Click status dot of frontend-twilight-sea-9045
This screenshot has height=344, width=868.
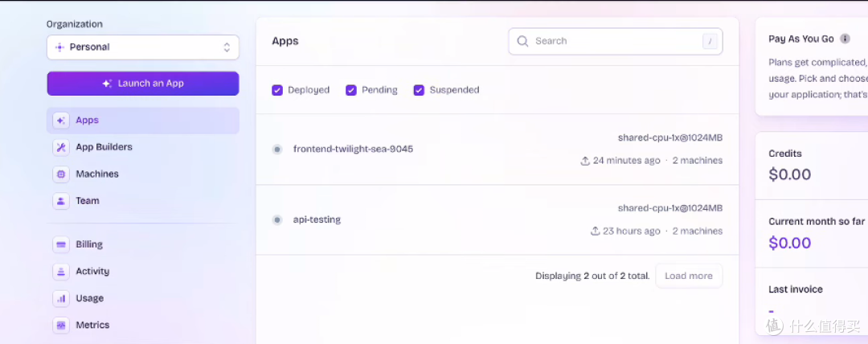[x=277, y=149]
